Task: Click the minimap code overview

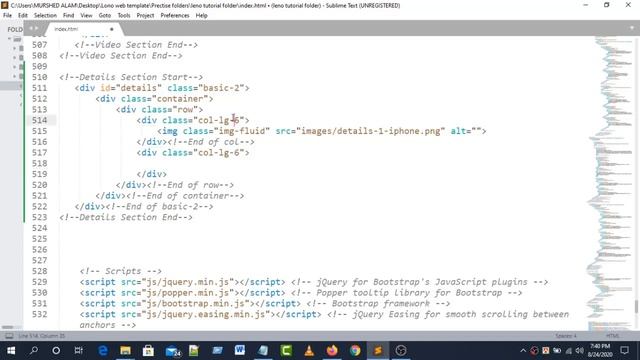Action: point(610,184)
